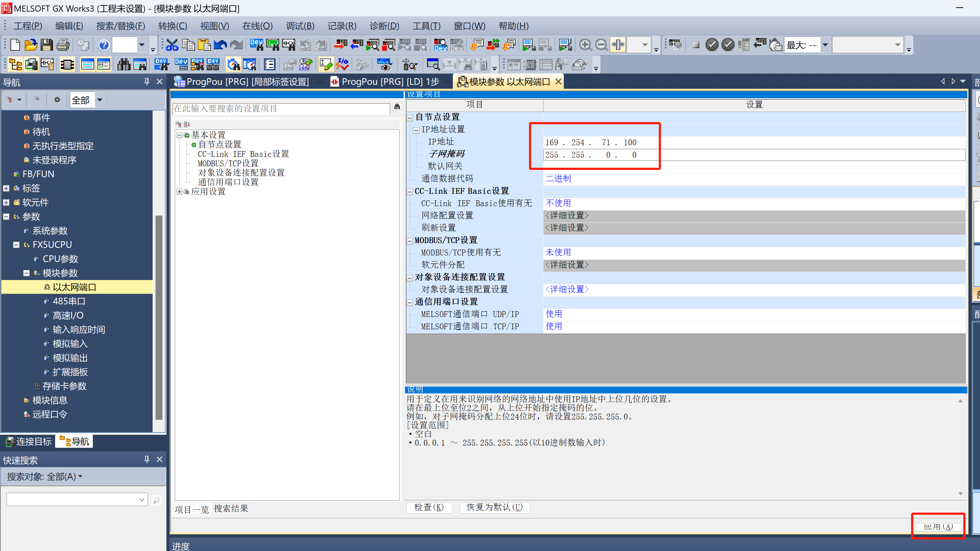Viewport: 980px width, 551px height.
Task: Open instruction search icon with green screen
Action: pyautogui.click(x=272, y=45)
